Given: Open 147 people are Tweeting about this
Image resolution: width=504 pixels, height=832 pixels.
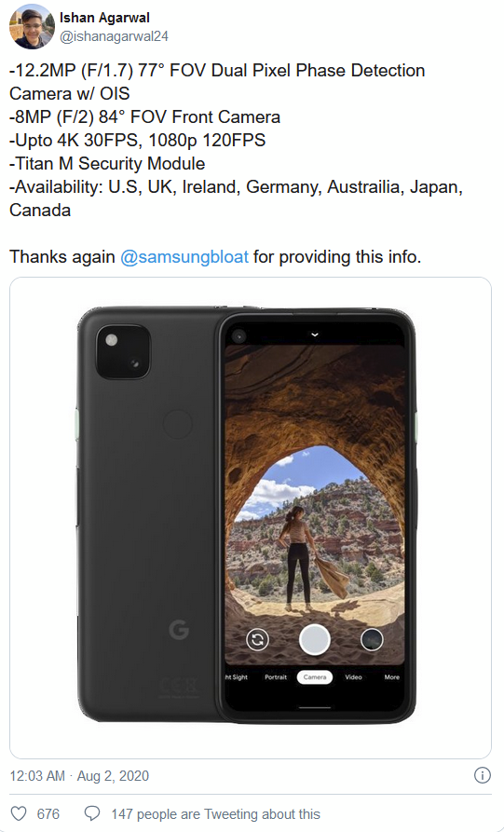Looking at the screenshot, I should tap(215, 814).
